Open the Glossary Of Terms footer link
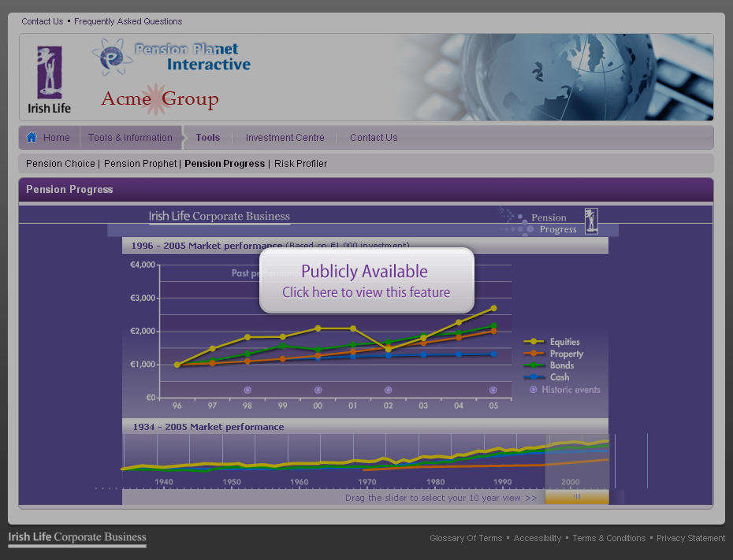This screenshot has width=733, height=560. click(x=465, y=538)
